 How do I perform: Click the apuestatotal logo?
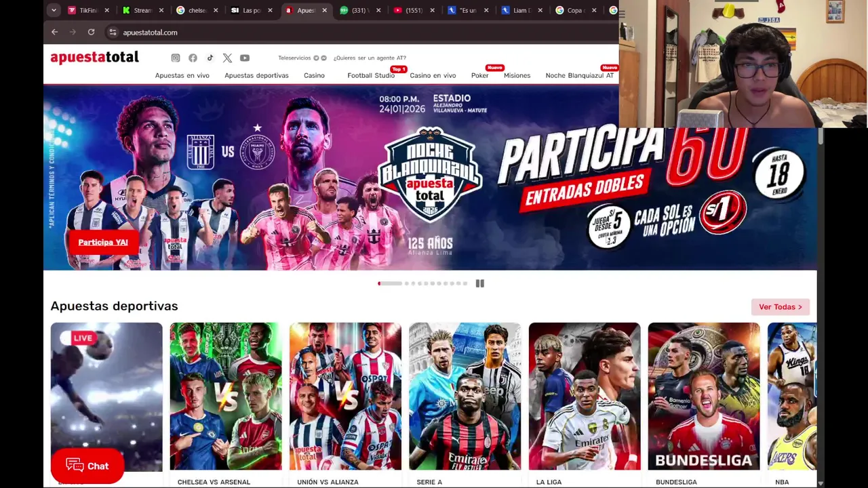pos(94,58)
